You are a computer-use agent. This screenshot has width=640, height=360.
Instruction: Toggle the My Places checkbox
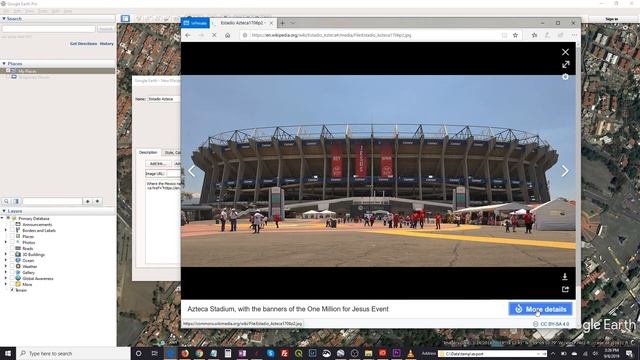click(8, 71)
